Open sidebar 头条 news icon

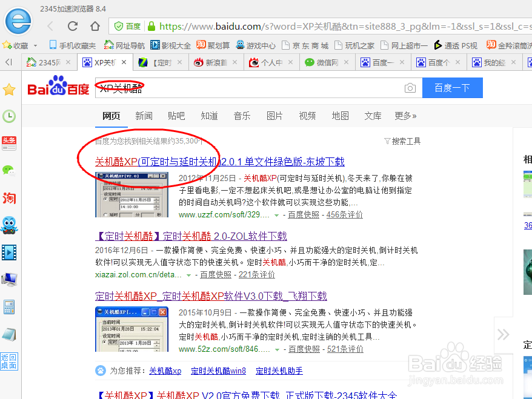[9, 143]
